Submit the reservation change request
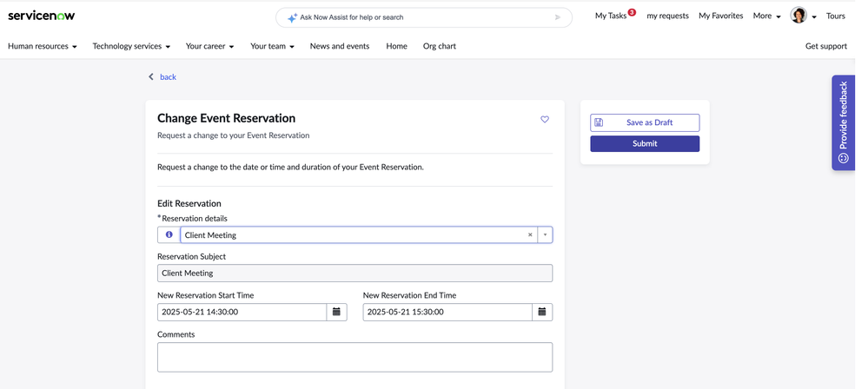 pos(645,143)
